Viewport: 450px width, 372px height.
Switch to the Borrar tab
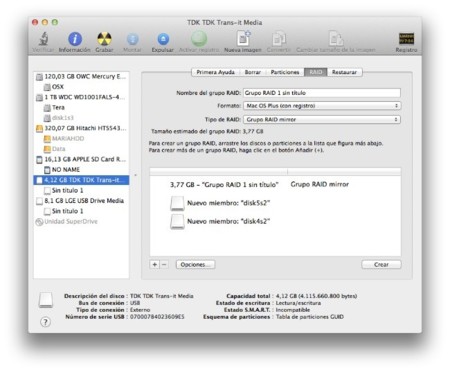pos(252,72)
